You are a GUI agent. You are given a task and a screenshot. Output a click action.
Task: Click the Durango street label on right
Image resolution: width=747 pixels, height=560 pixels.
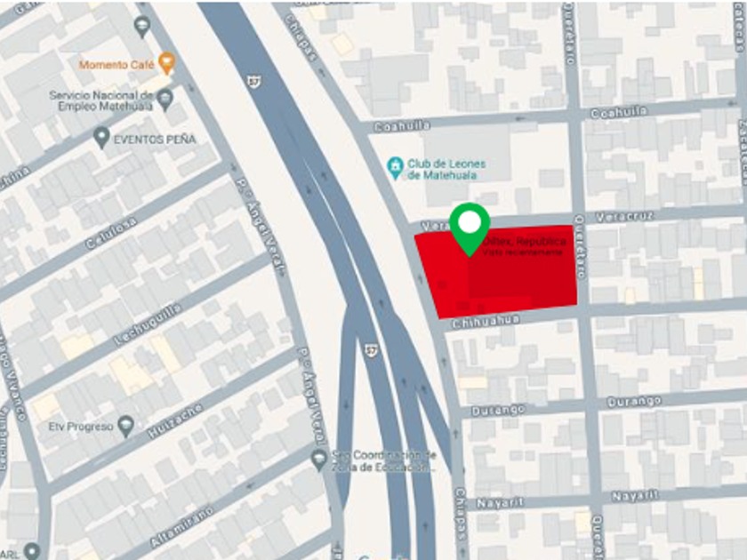coord(634,402)
